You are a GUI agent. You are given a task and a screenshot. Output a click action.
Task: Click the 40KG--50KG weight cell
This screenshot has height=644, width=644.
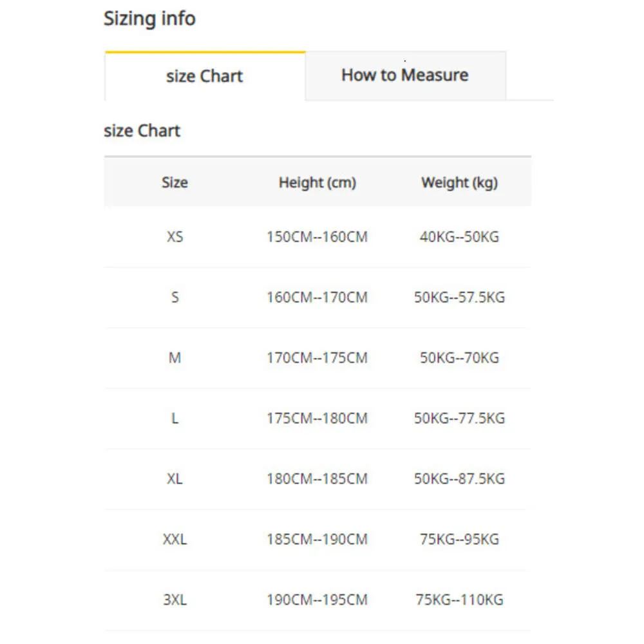[459, 237]
